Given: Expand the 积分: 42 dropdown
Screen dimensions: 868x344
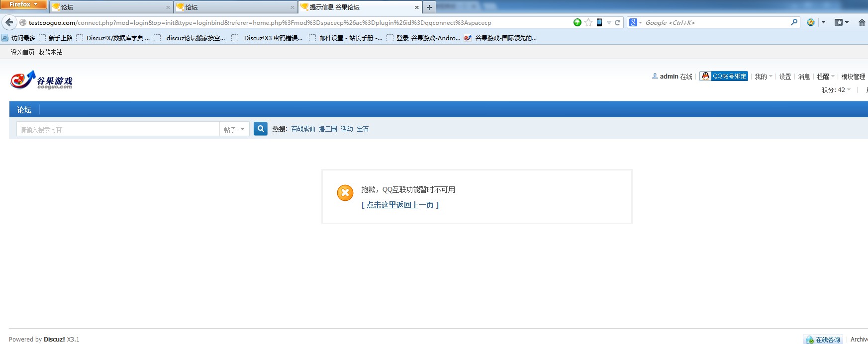Looking at the screenshot, I should [836, 90].
